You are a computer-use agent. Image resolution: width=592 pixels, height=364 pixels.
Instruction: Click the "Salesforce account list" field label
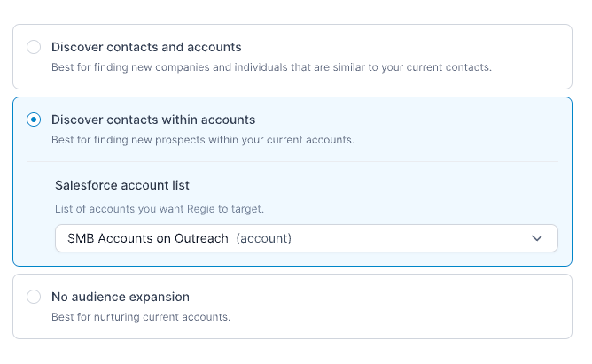tap(122, 185)
